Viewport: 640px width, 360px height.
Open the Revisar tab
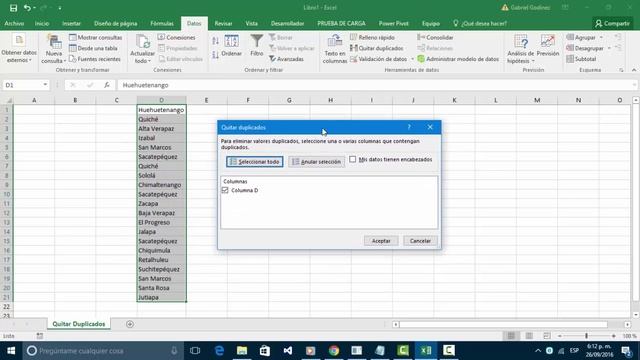click(x=223, y=24)
